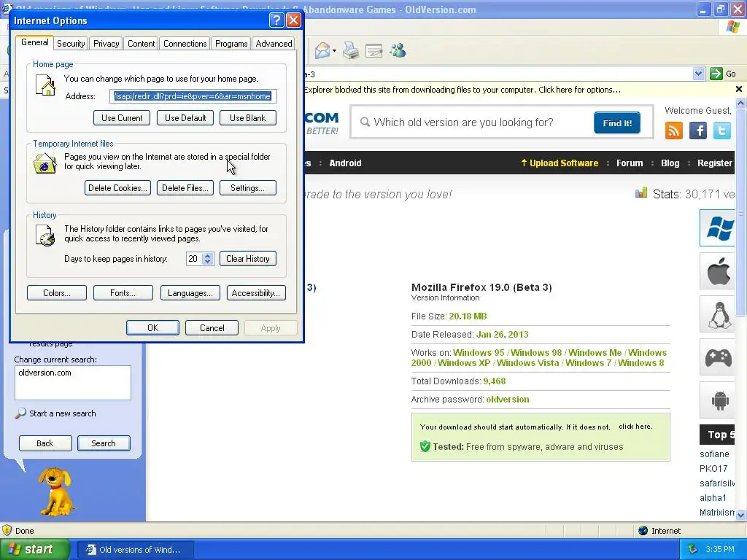Select the Linux penguin platform icon
Viewport: 747px width, 560px height.
point(718,314)
